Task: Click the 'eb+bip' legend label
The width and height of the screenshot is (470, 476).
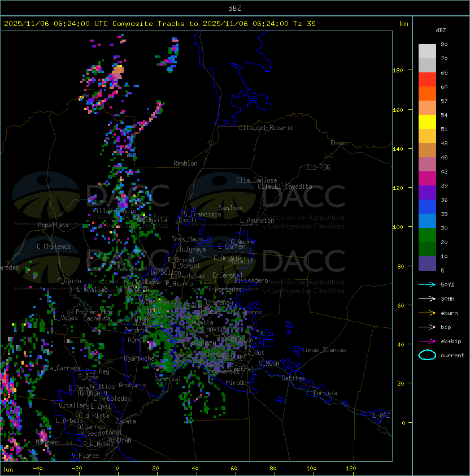Action: 451,341
